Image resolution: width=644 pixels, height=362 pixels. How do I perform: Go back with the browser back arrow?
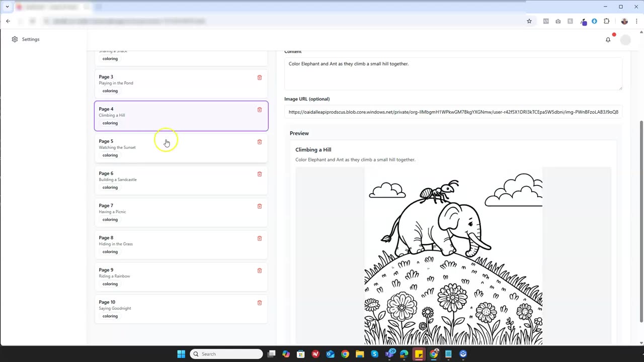[8, 21]
